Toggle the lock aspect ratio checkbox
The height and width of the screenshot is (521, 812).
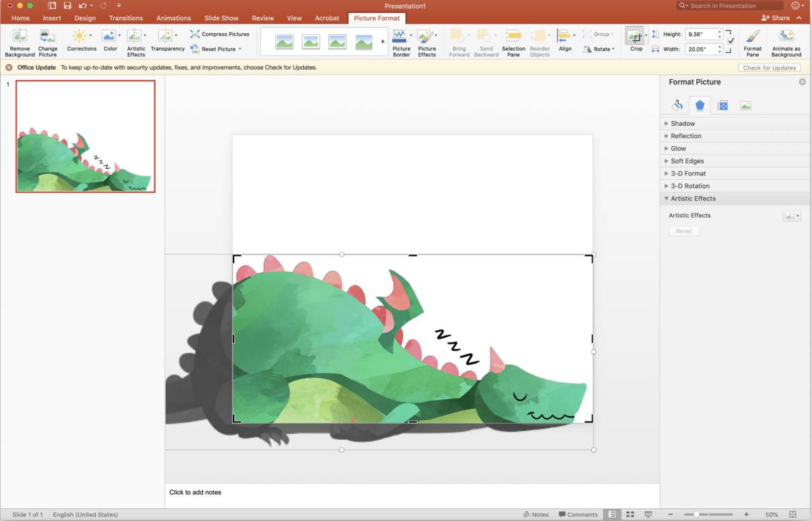(730, 41)
